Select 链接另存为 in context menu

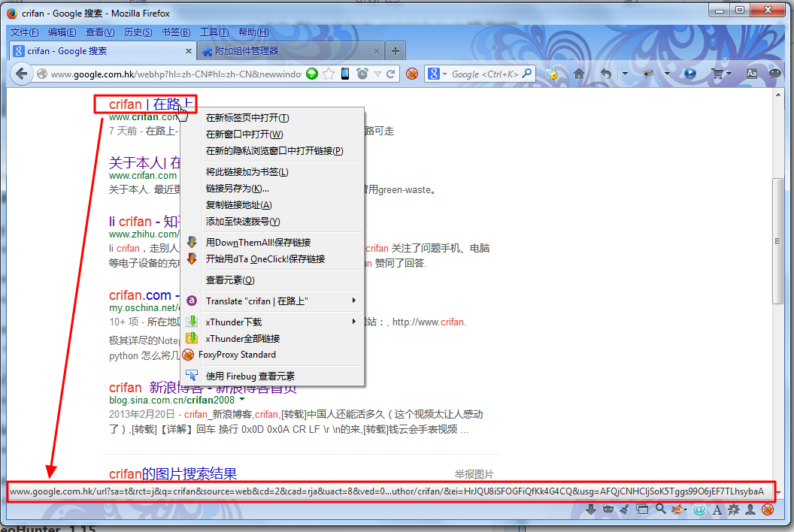272,189
